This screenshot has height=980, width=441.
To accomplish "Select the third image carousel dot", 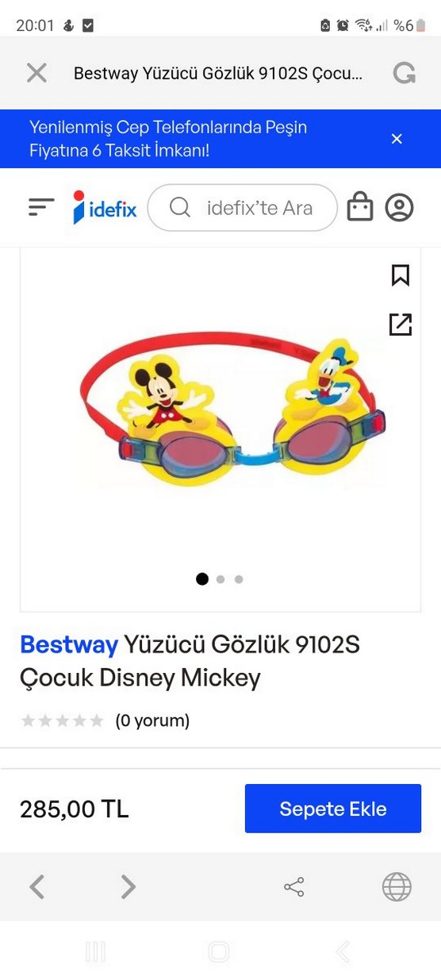I will click(x=239, y=579).
